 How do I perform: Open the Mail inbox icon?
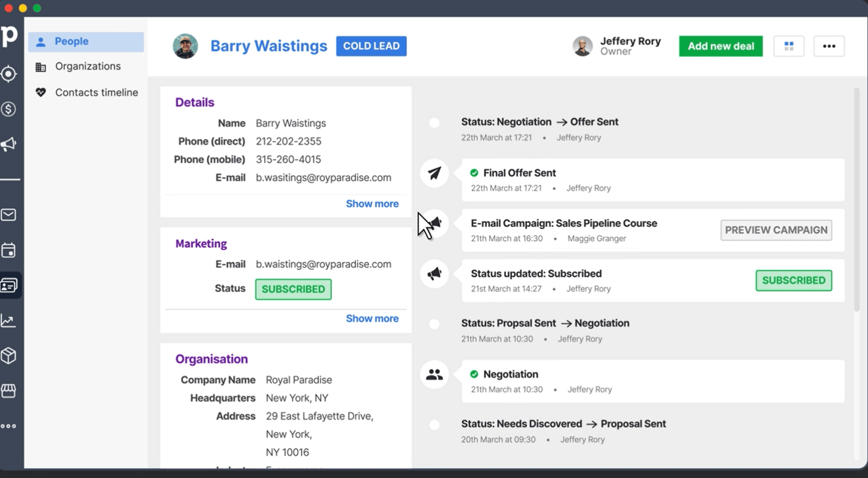[x=9, y=214]
